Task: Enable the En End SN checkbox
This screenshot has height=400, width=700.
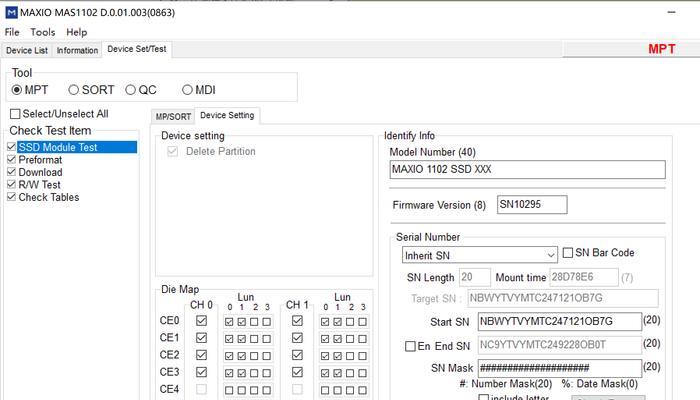Action: pyautogui.click(x=410, y=346)
